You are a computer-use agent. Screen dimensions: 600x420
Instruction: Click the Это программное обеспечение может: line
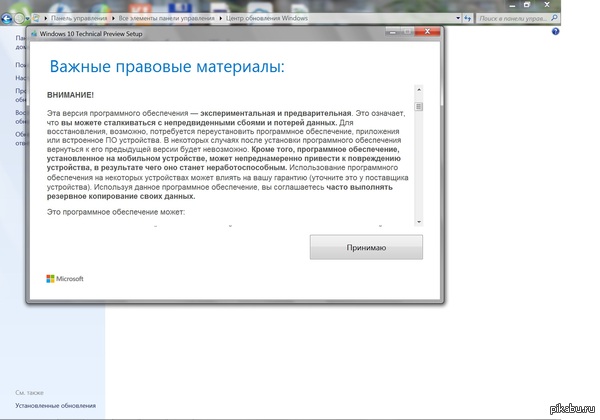[x=116, y=212]
